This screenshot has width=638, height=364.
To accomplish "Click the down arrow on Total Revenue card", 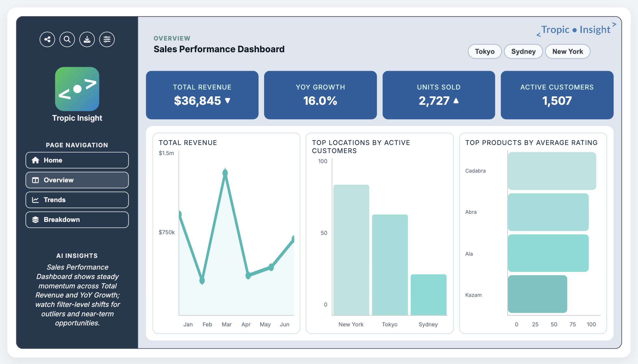I will (227, 101).
